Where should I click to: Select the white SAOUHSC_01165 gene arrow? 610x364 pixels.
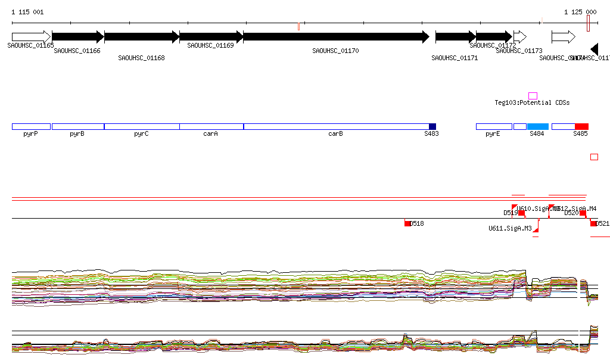pyautogui.click(x=31, y=37)
